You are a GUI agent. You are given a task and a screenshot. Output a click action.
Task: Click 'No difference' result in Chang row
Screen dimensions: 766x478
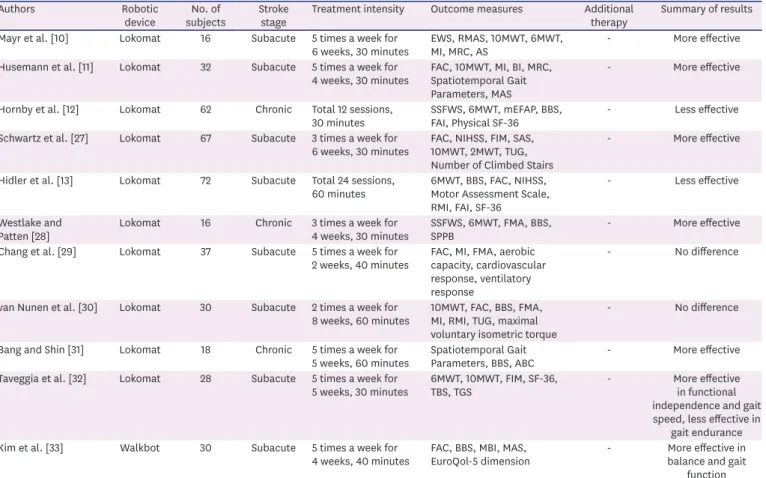706,252
